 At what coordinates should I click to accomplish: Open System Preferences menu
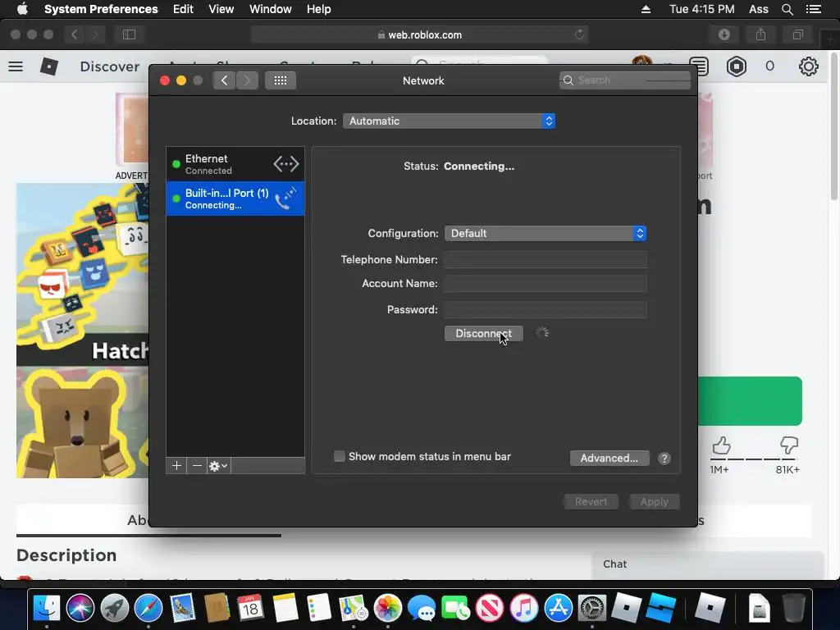pos(101,9)
